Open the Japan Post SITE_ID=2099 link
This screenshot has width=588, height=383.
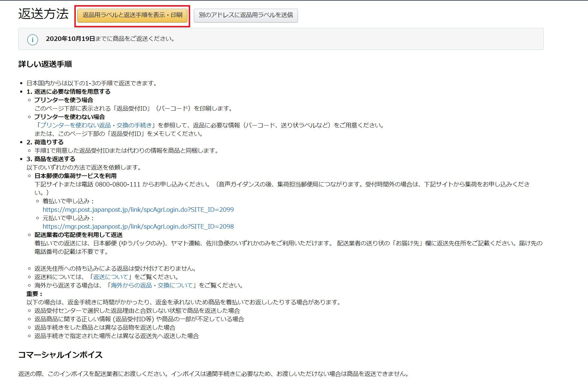tap(138, 210)
